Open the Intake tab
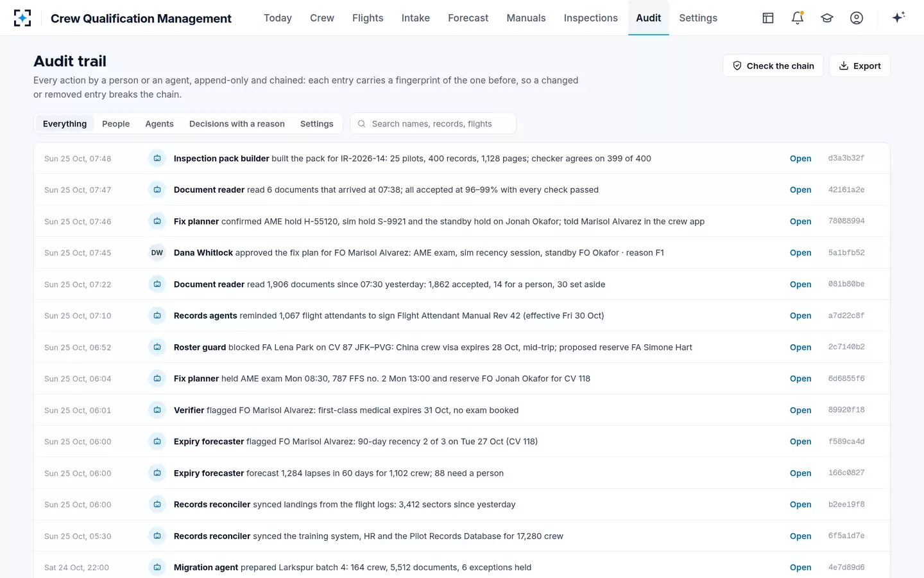The width and height of the screenshot is (924, 578). (416, 18)
